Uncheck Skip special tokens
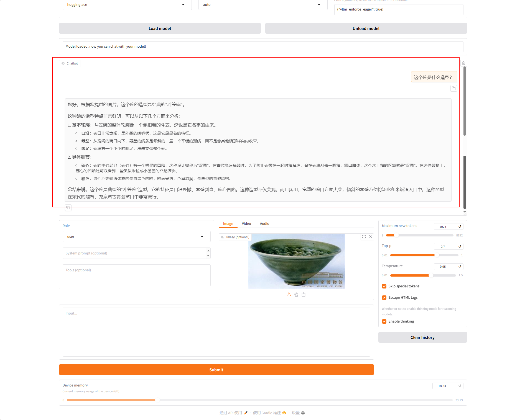 pyautogui.click(x=384, y=286)
